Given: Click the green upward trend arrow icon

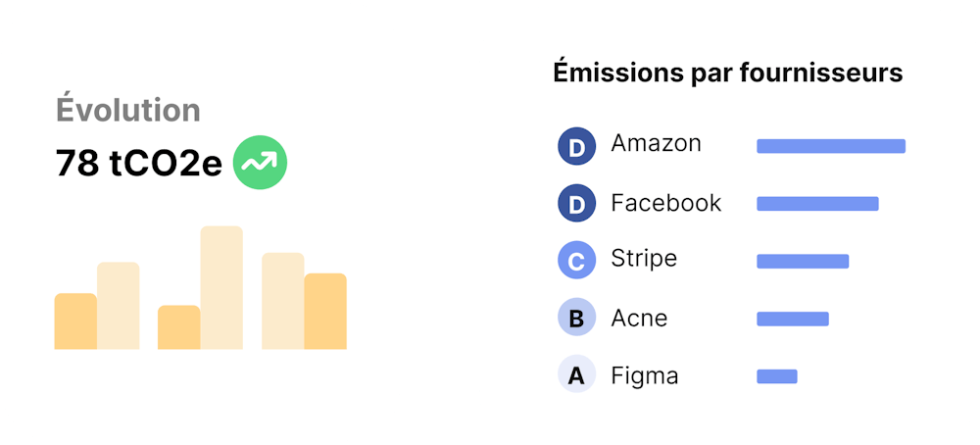Looking at the screenshot, I should 260,163.
